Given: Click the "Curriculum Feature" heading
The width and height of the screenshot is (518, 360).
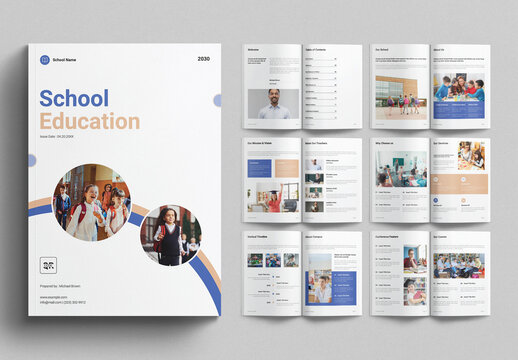Looking at the screenshot, I should pyautogui.click(x=387, y=237).
